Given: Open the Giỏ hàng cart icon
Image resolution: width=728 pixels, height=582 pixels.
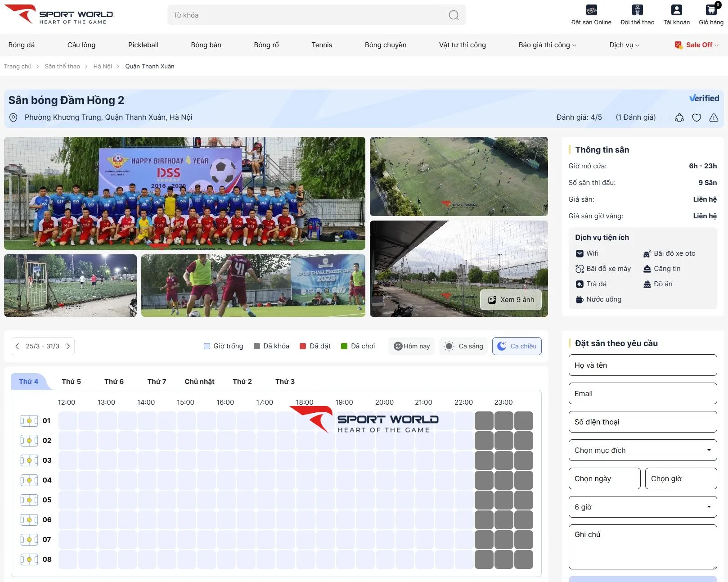Looking at the screenshot, I should 711,10.
